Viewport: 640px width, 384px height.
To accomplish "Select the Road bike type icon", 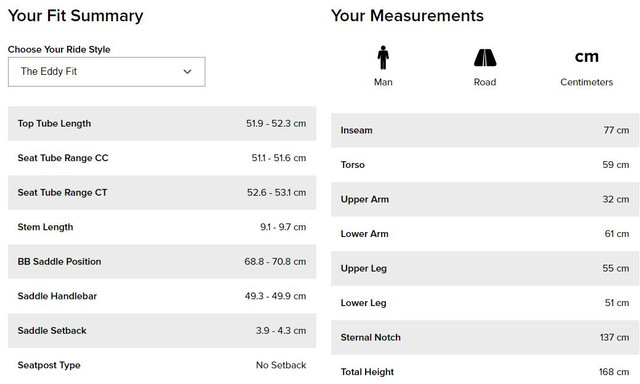I will [x=485, y=58].
